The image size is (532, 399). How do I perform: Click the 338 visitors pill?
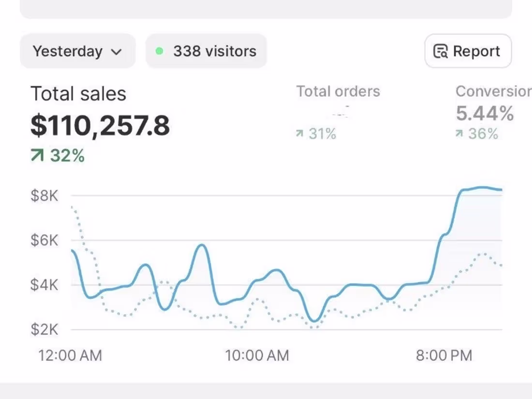click(x=206, y=51)
